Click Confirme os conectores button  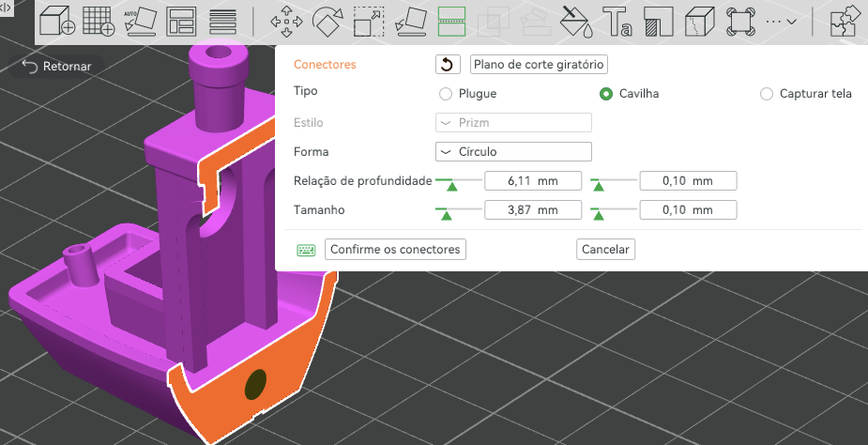point(395,250)
